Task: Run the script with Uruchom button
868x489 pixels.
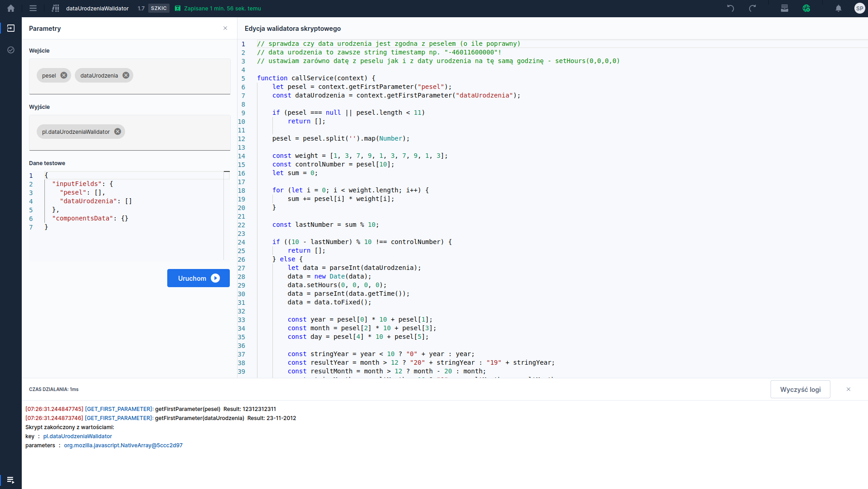Action: click(198, 278)
